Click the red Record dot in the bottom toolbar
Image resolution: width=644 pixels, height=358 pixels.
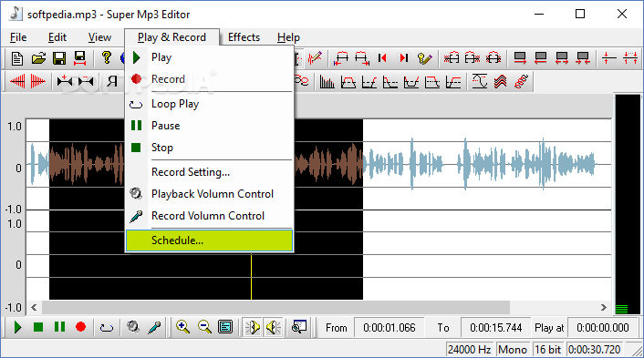[x=80, y=327]
